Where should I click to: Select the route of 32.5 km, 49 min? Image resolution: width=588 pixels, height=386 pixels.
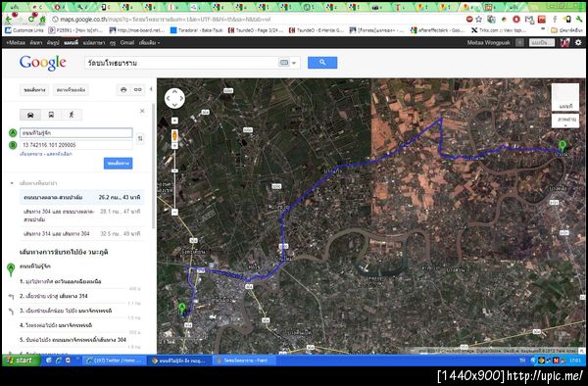tap(81, 234)
